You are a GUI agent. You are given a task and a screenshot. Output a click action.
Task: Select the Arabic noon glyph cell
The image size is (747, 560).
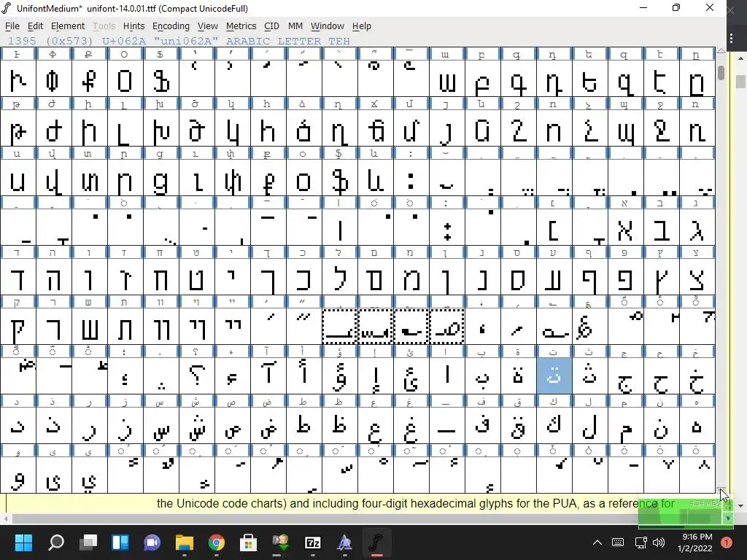(661, 426)
